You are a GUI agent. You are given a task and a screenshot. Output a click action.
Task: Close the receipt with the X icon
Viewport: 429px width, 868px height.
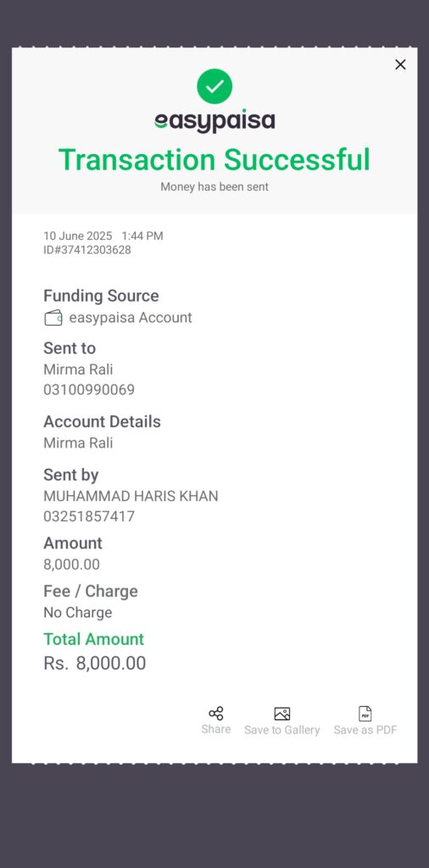400,64
